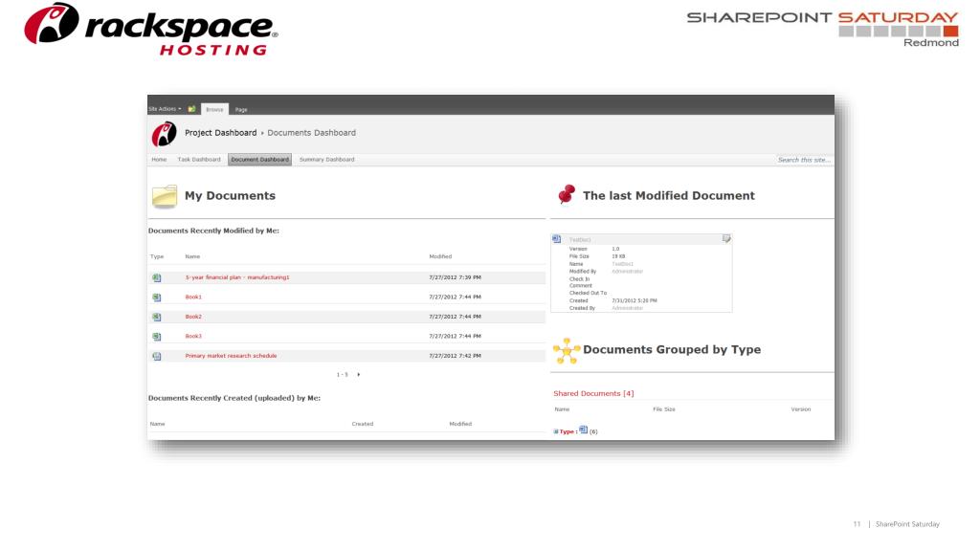Screen dimensions: 980x551
Task: Sort by Name column in Shared Documents
Action: (562, 409)
